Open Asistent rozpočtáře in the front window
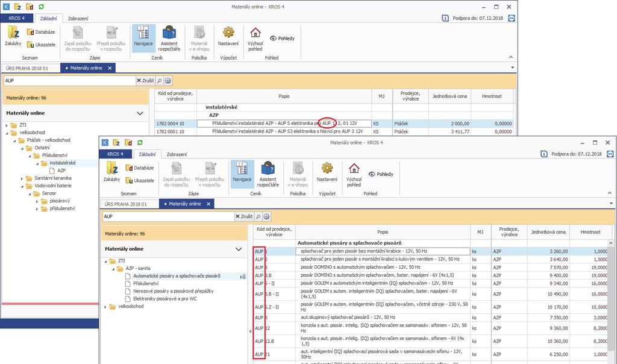 [x=268, y=174]
